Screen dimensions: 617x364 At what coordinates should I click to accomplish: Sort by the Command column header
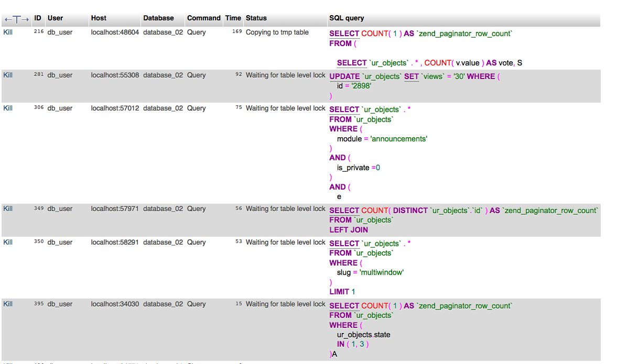click(x=204, y=18)
